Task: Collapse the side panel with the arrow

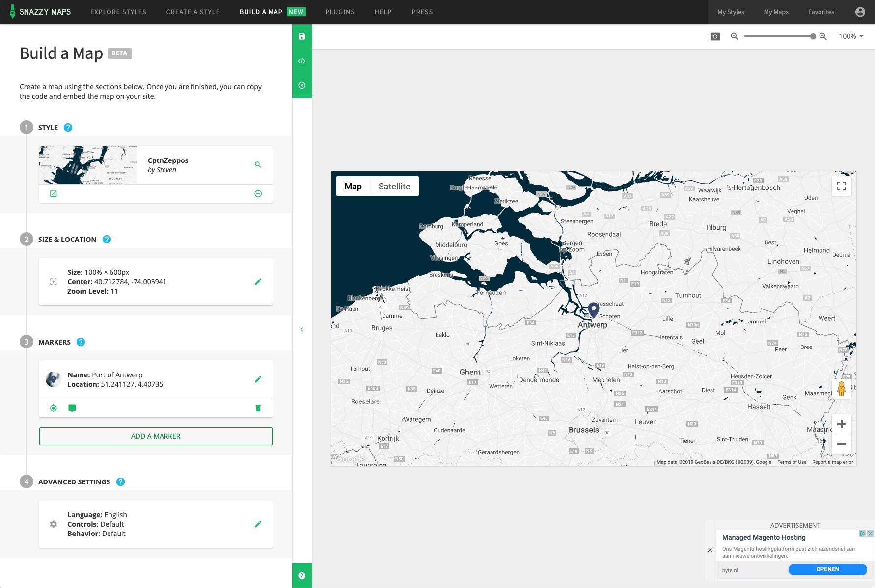Action: pyautogui.click(x=302, y=329)
